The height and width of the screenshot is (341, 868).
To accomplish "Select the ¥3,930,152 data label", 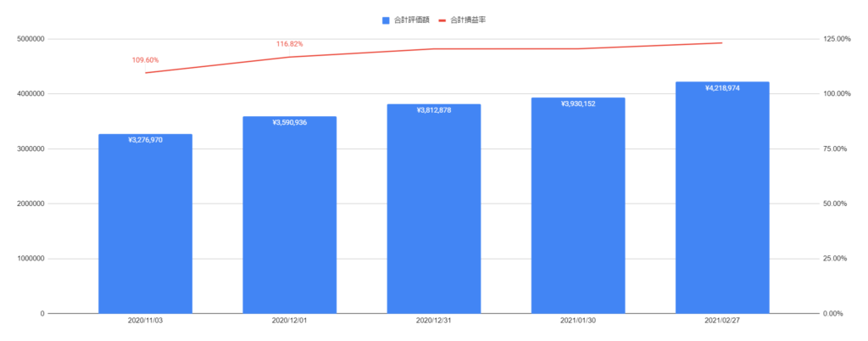I will (x=578, y=104).
